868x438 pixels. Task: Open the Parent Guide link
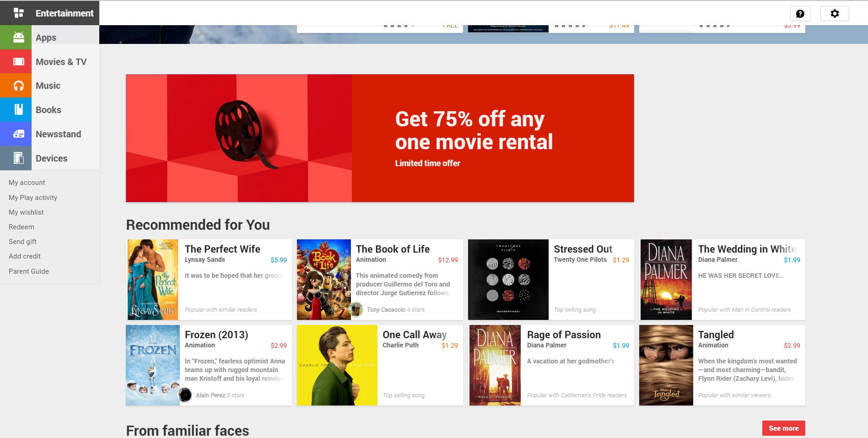coord(29,271)
